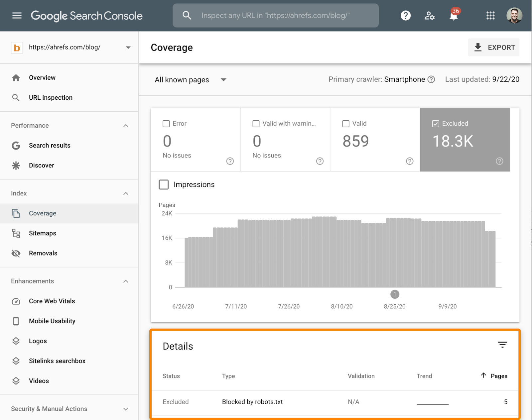Expand Security & Manual Actions section
Viewport: 532px width, 420px height.
126,409
